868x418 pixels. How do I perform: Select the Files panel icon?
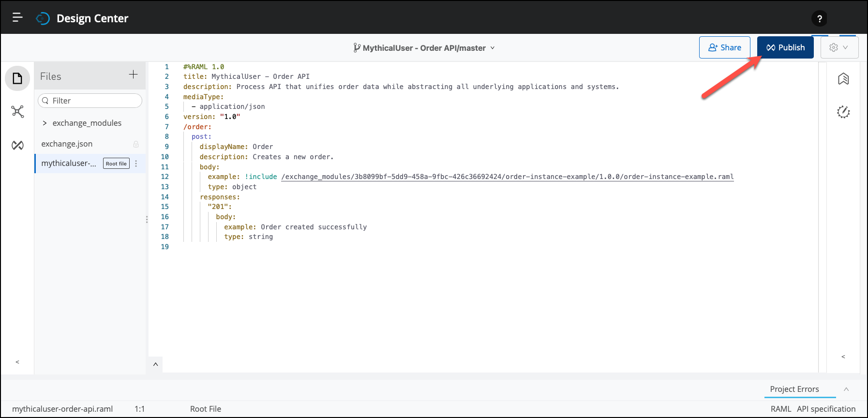click(x=17, y=78)
